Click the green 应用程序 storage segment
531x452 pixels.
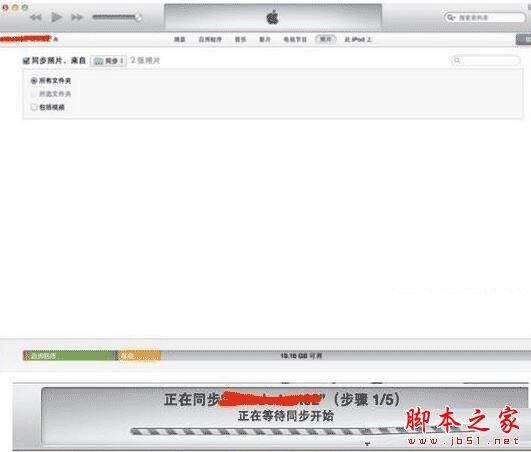click(x=69, y=356)
